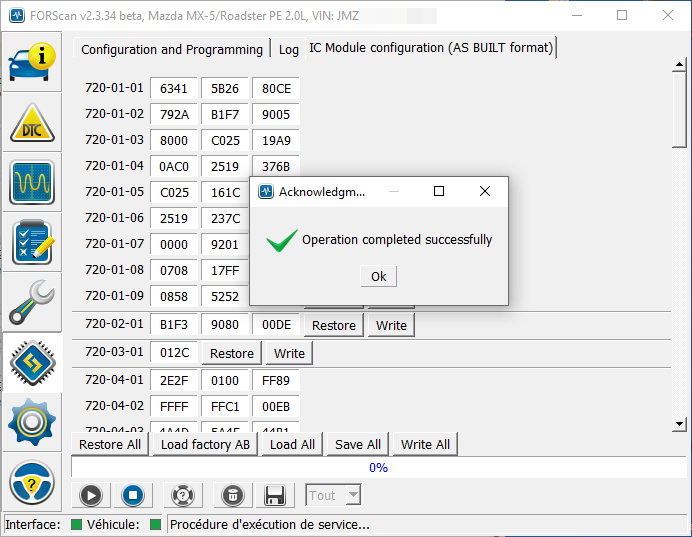Edit the 19A9 field in 720-01-03
This screenshot has height=537, width=692.
[276, 141]
